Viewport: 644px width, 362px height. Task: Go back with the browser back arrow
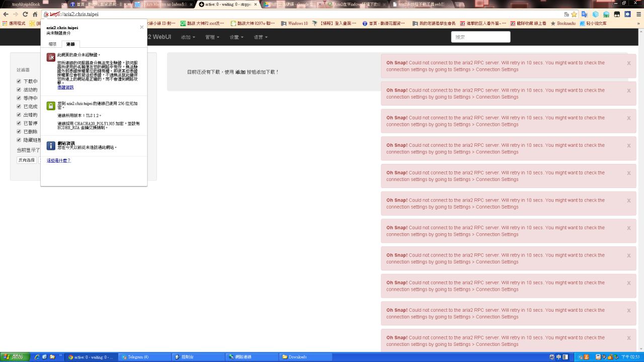6,15
